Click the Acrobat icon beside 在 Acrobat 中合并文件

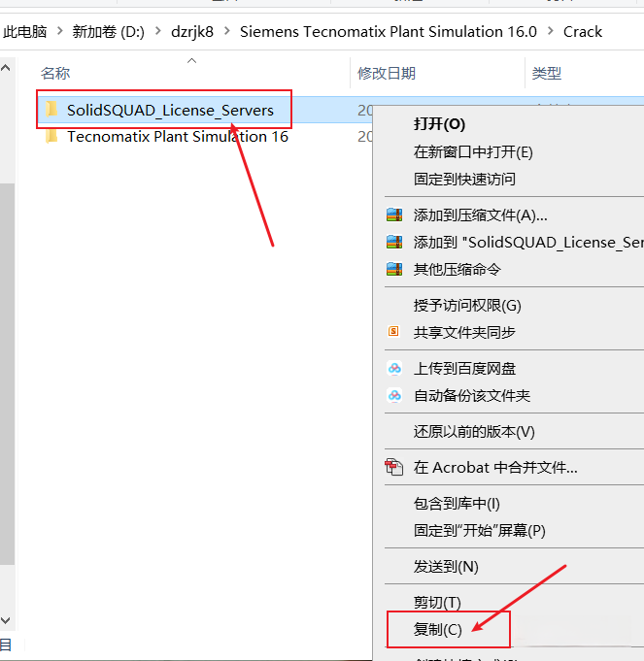tap(394, 467)
